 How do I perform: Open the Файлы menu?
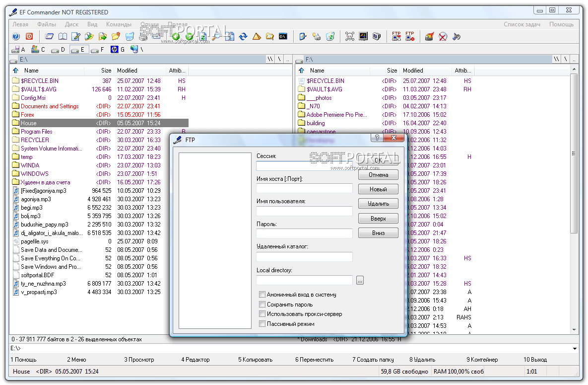47,24
